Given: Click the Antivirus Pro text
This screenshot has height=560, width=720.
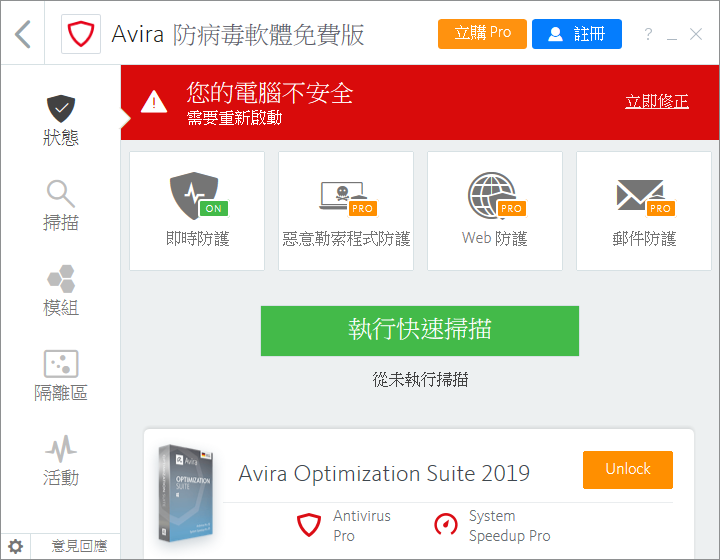Looking at the screenshot, I should [361, 526].
